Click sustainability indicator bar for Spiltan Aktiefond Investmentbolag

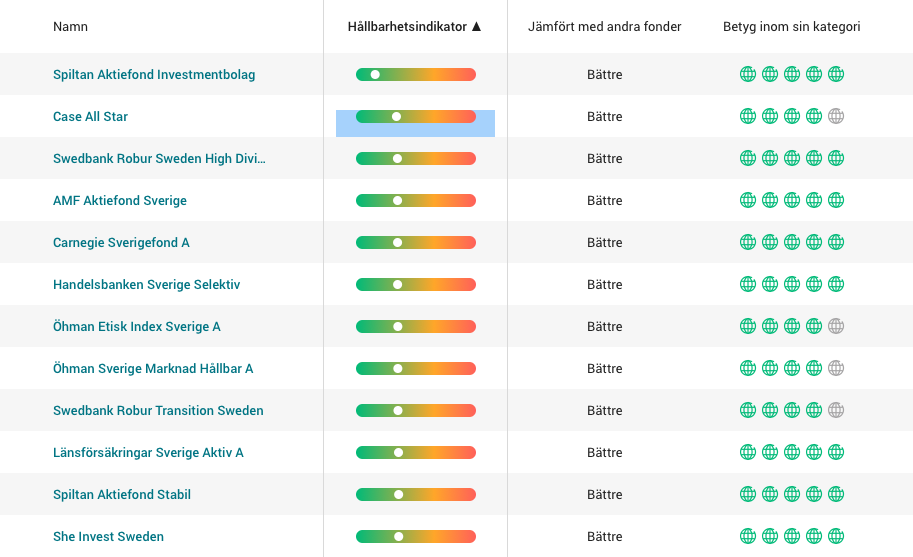(x=416, y=74)
